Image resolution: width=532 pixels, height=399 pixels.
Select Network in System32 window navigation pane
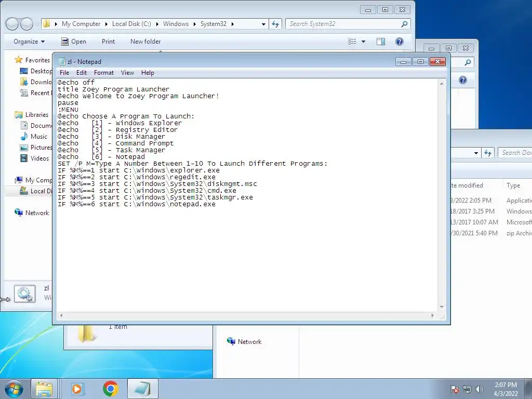[x=32, y=212]
